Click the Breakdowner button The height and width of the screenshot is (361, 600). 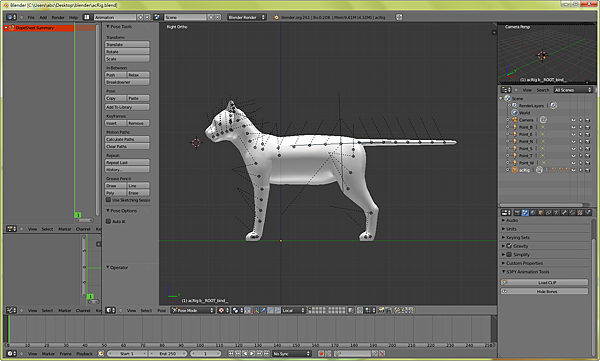pyautogui.click(x=127, y=82)
